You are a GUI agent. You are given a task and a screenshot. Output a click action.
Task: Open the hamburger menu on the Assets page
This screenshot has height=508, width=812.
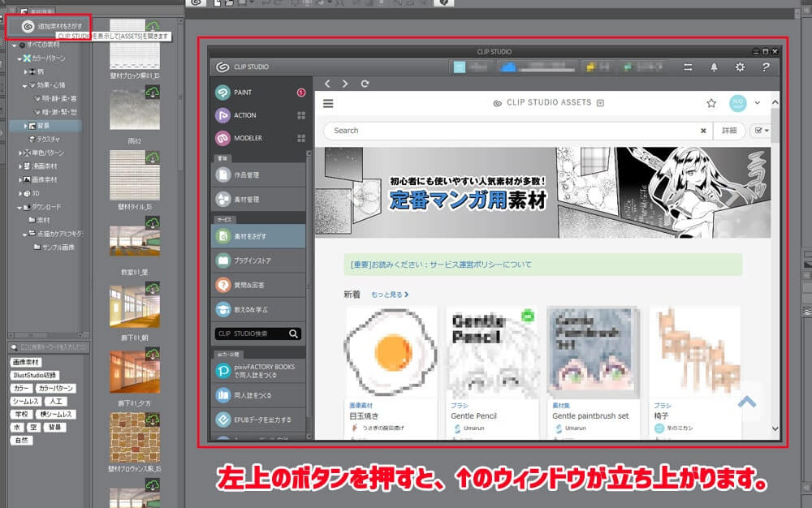pyautogui.click(x=328, y=103)
